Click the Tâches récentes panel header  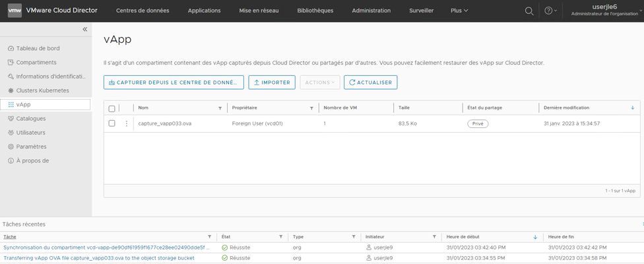coord(24,224)
